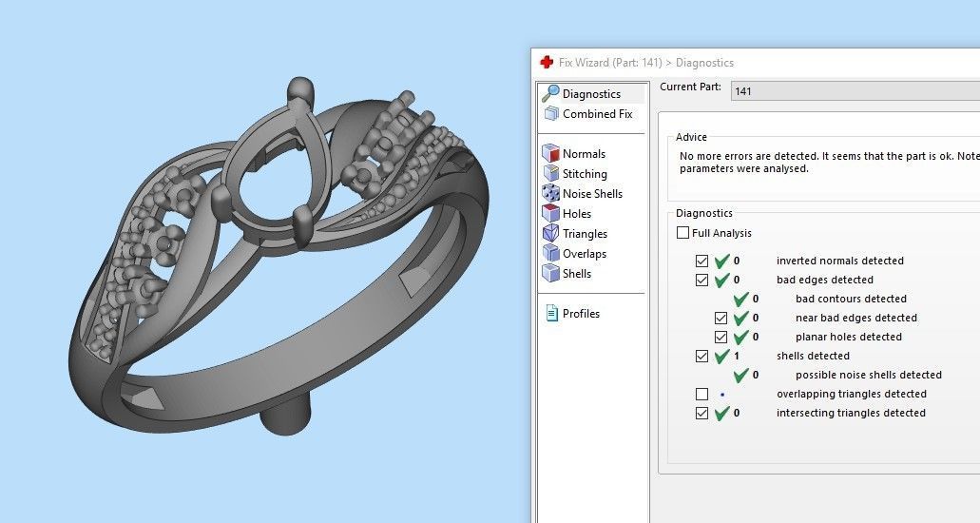The width and height of the screenshot is (980, 523).
Task: Open the Triangles page label
Action: tap(585, 234)
